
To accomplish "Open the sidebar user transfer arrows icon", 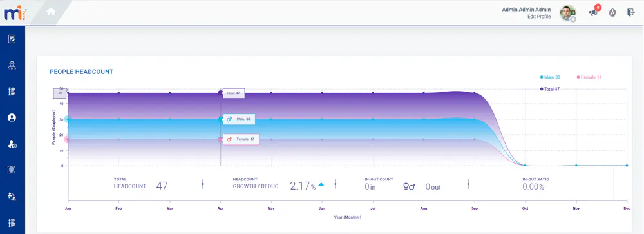I will (x=12, y=196).
